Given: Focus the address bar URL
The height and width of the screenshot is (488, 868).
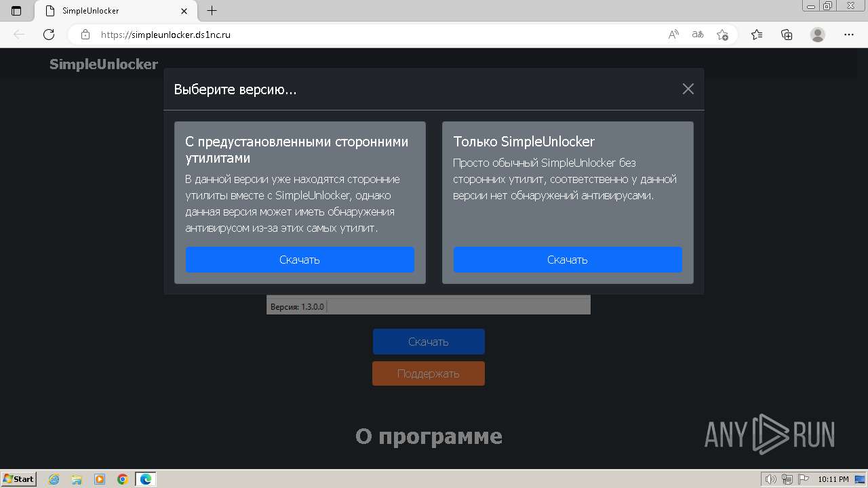Looking at the screenshot, I should pyautogui.click(x=165, y=35).
